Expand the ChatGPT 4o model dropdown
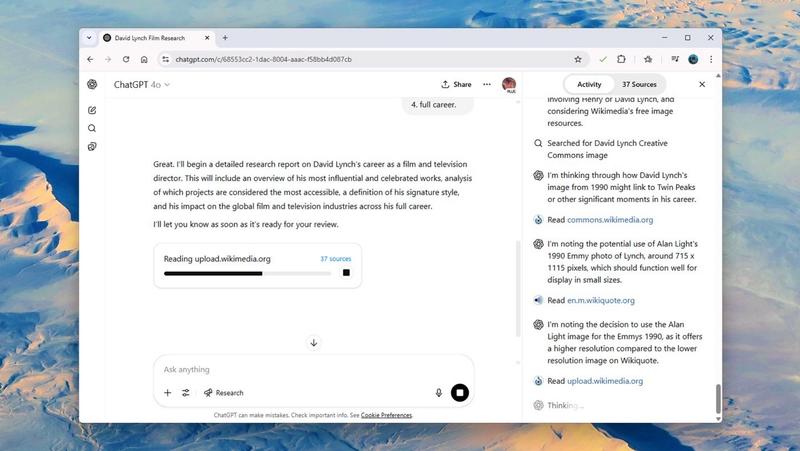This screenshot has height=451, width=800. [142, 84]
